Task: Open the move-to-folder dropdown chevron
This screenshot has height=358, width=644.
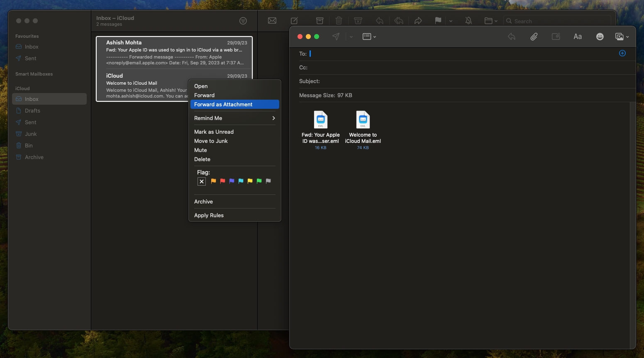Action: 496,21
